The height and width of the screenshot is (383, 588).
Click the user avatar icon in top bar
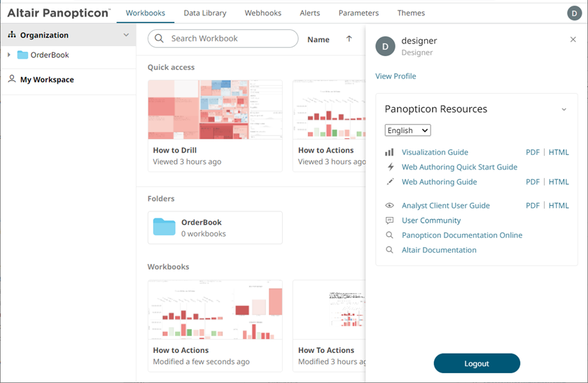pos(574,13)
